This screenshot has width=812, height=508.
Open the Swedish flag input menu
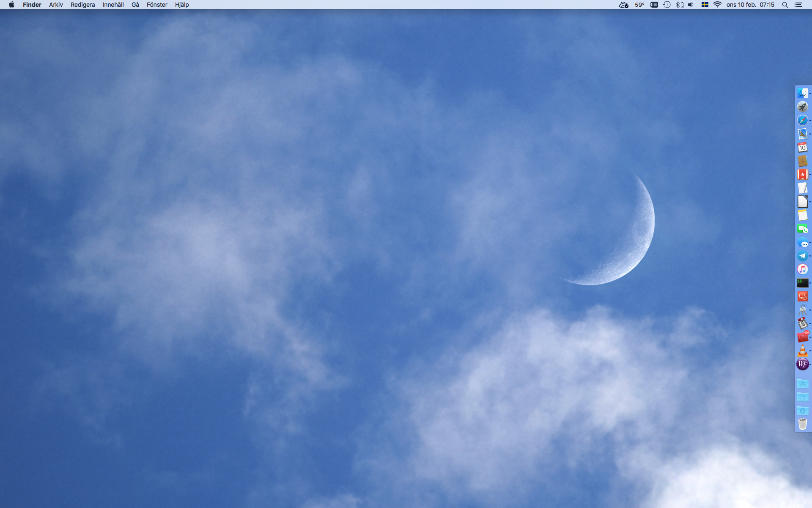(705, 5)
